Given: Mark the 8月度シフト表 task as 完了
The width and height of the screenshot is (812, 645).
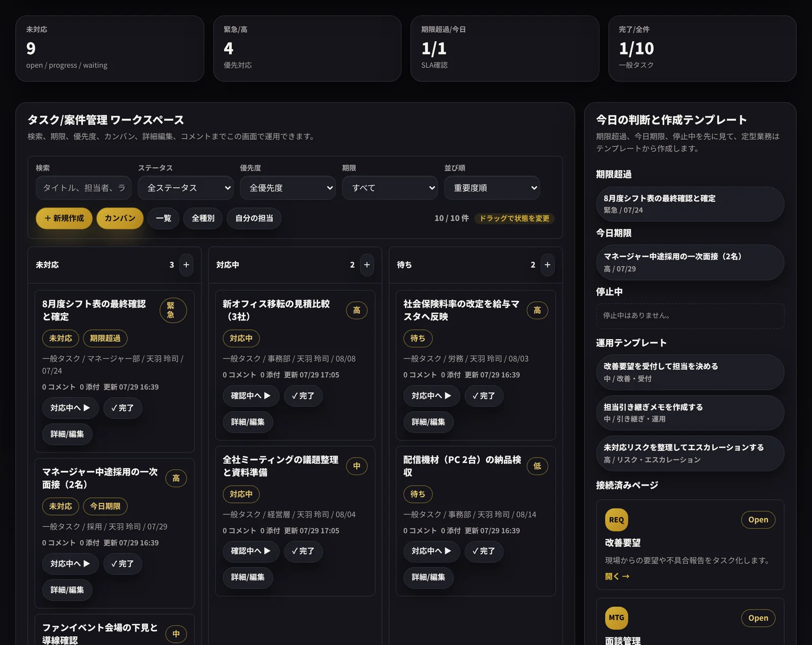Looking at the screenshot, I should pos(122,408).
